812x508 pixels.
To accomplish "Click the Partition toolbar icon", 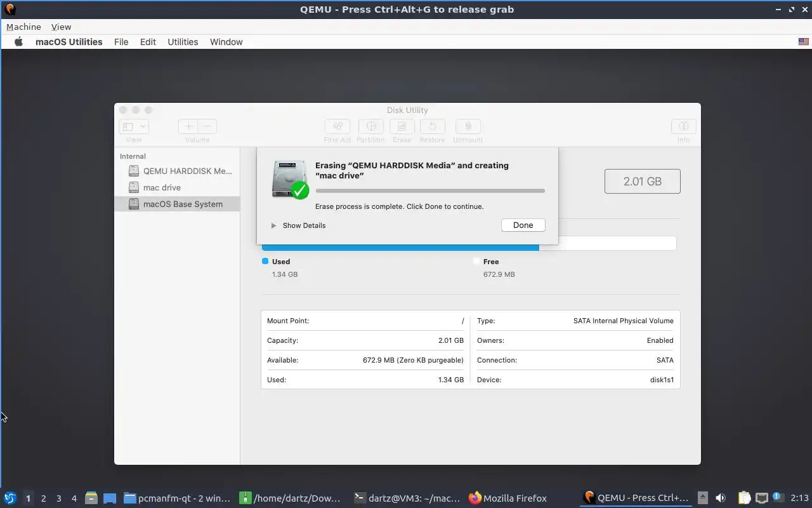I will (371, 126).
